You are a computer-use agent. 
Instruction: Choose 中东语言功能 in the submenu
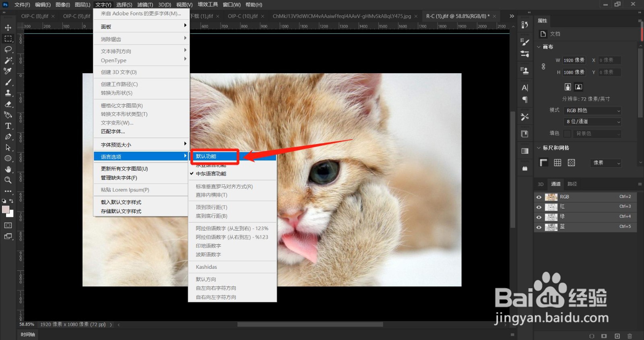233,174
